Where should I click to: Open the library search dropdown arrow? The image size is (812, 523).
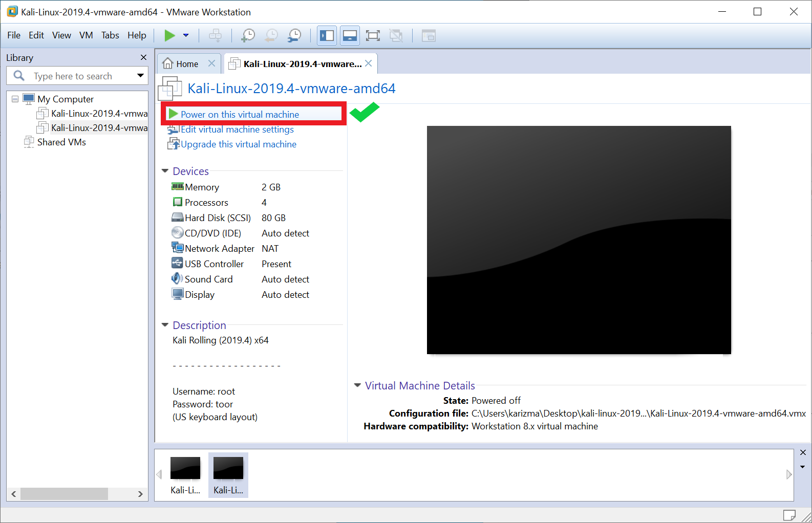pyautogui.click(x=140, y=76)
